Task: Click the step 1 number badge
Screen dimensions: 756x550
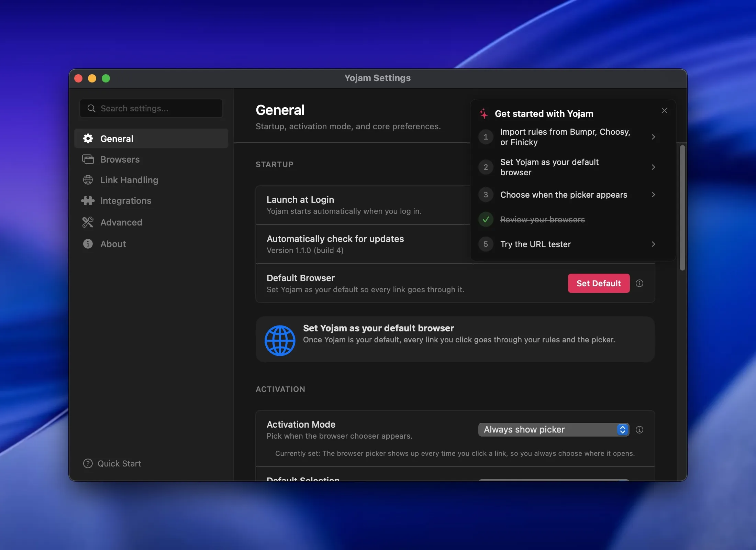Action: pos(486,137)
